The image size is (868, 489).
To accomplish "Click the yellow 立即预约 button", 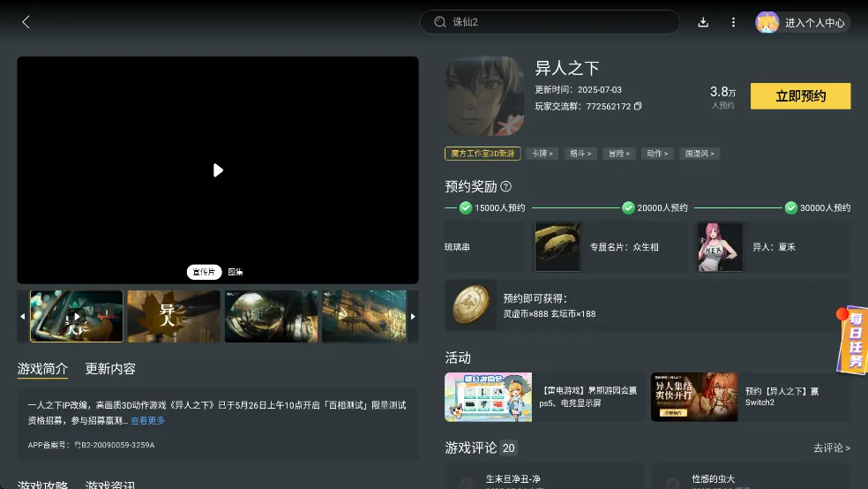I will point(800,96).
